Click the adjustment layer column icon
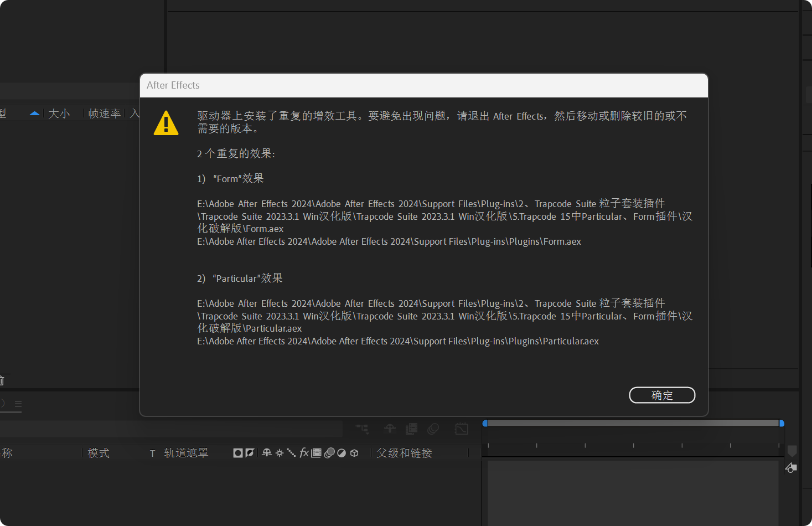 tap(342, 453)
